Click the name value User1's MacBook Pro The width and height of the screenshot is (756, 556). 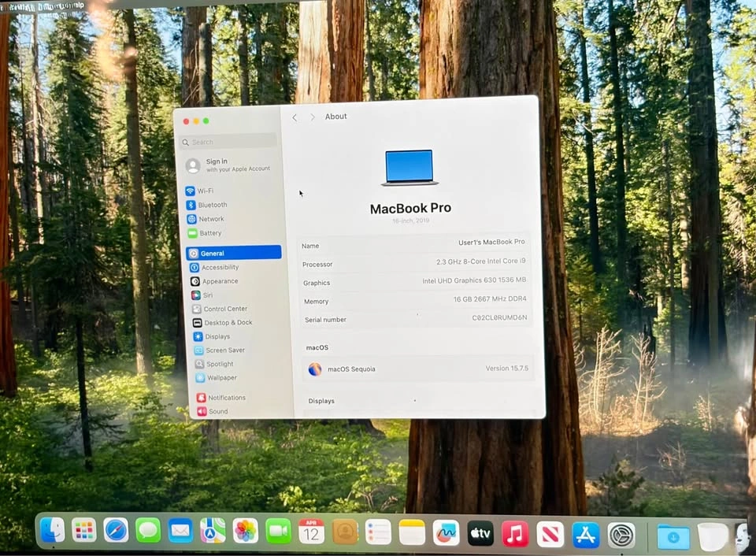[x=491, y=242]
